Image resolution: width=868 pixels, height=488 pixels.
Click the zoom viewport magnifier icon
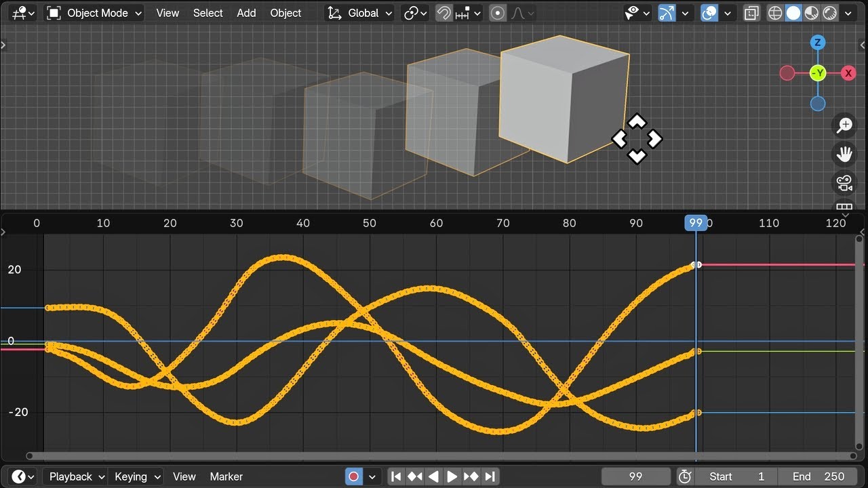coord(844,125)
